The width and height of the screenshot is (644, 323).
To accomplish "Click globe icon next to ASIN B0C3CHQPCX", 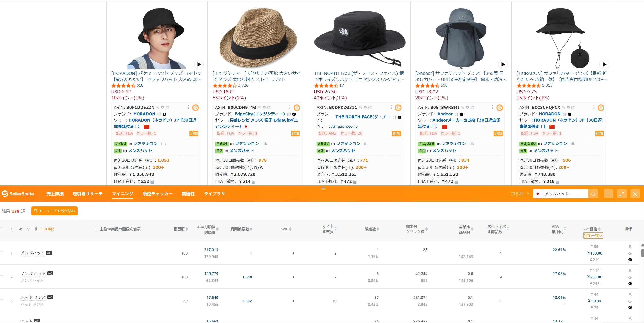I will (568, 108).
